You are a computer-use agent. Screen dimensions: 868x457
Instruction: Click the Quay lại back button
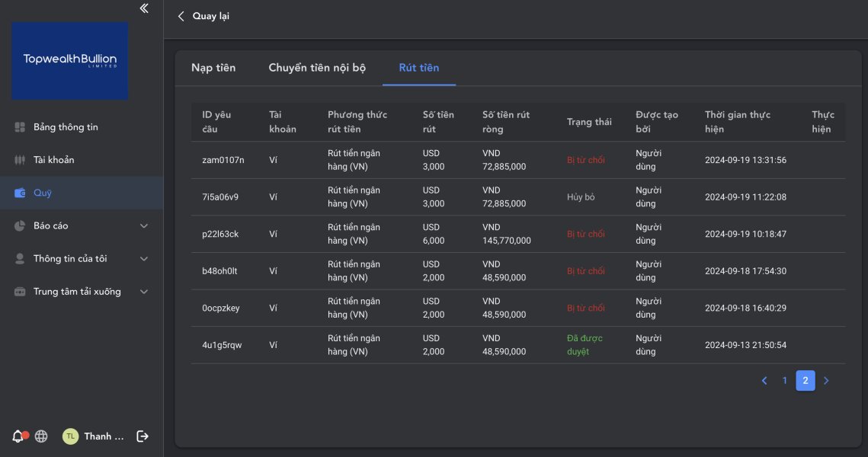[x=203, y=16]
